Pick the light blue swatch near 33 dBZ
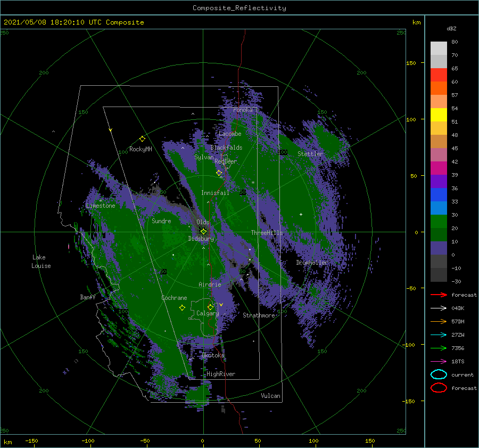 (x=439, y=208)
